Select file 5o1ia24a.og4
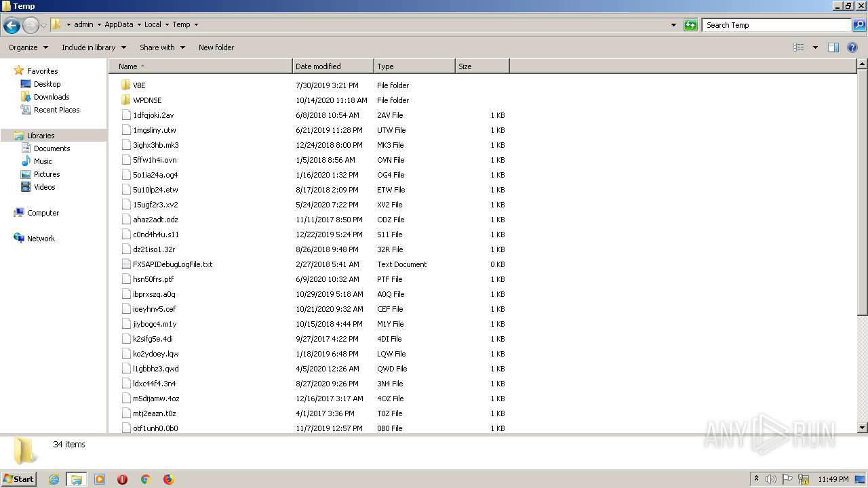The image size is (868, 488). click(x=155, y=175)
